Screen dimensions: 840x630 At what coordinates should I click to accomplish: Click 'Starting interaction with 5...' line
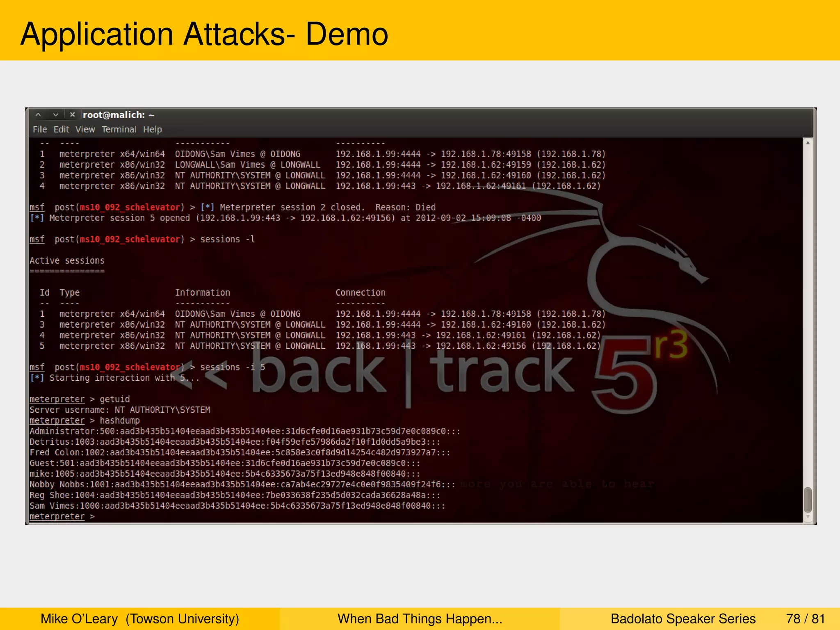pos(114,378)
